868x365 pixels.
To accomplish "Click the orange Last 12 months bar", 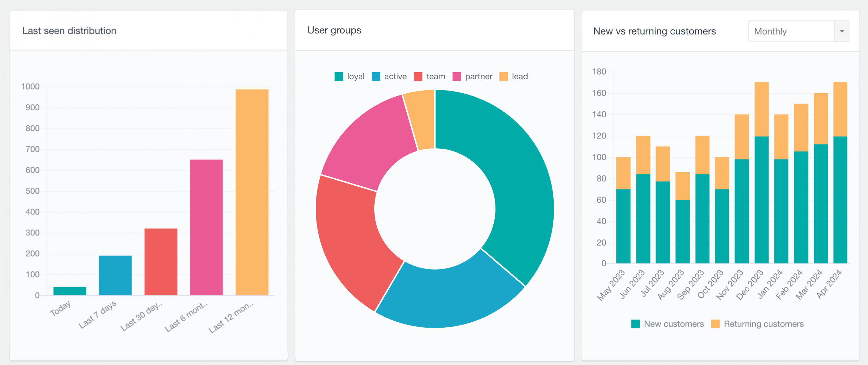I will tap(252, 192).
